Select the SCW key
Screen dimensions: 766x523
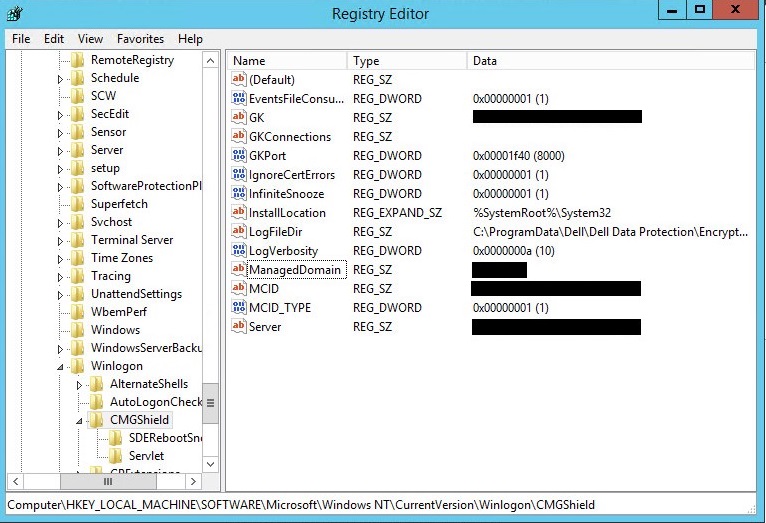pos(104,96)
